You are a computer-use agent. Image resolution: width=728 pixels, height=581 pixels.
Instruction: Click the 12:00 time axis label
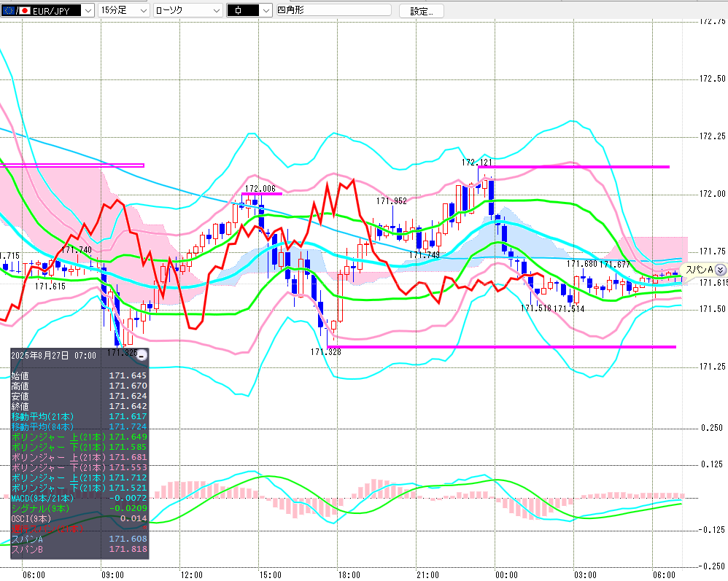pyautogui.click(x=192, y=575)
